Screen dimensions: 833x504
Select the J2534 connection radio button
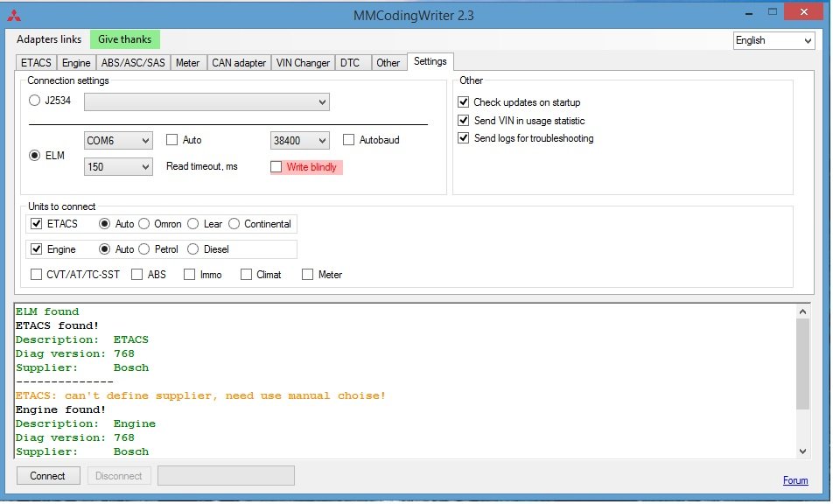[34, 101]
